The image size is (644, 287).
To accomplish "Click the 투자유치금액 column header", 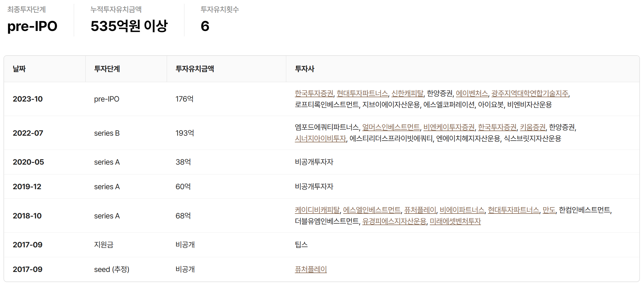I will point(195,69).
